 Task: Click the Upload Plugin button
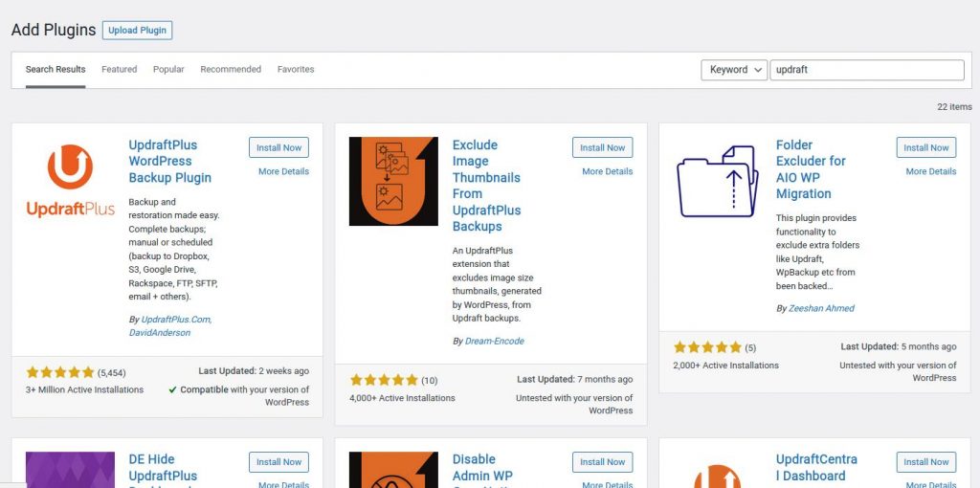(138, 30)
